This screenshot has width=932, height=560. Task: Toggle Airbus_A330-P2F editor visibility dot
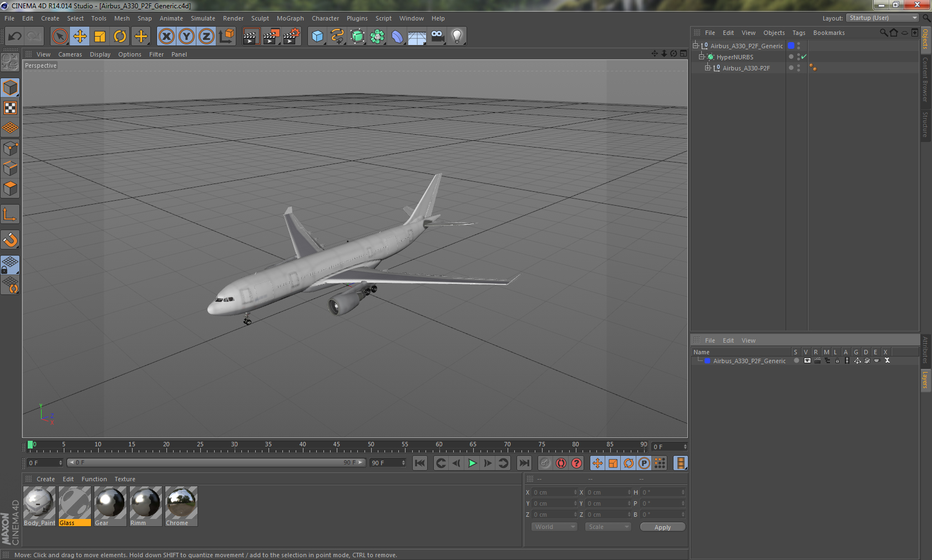tap(798, 66)
